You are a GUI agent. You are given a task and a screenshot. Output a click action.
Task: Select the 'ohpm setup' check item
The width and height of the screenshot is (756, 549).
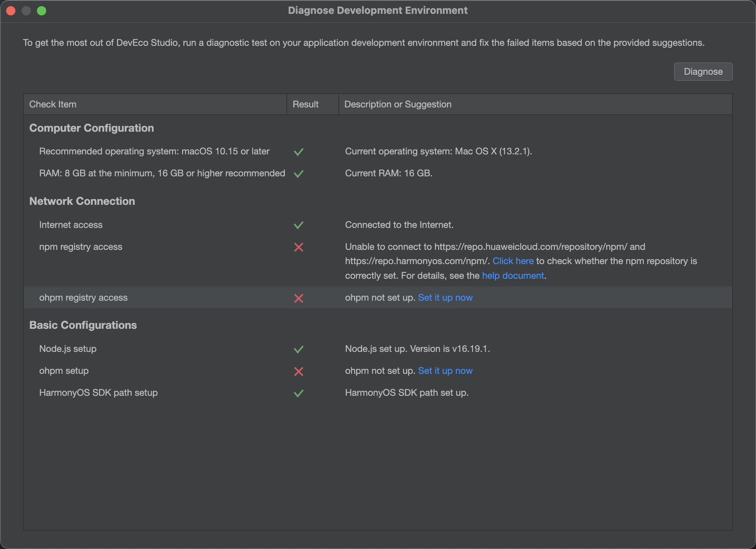pyautogui.click(x=64, y=371)
